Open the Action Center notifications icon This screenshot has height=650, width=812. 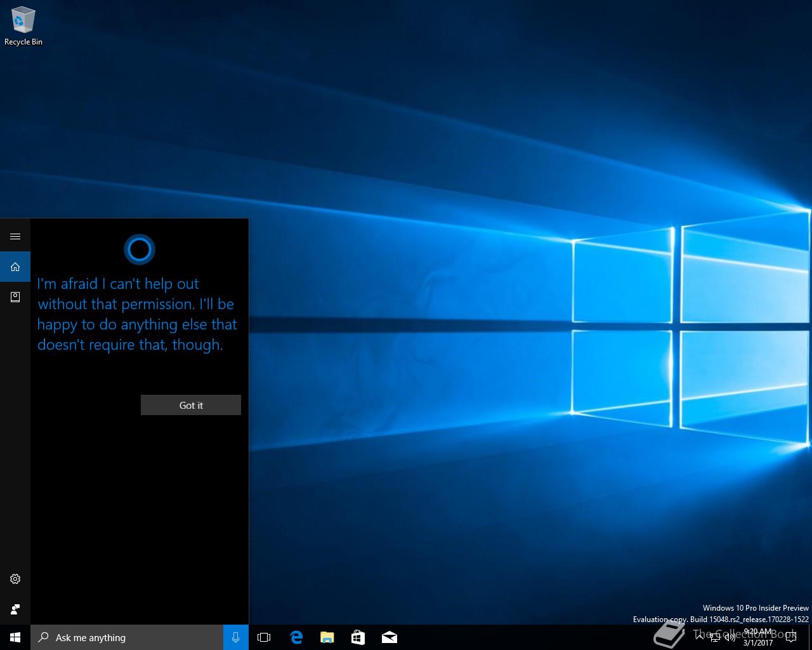tap(791, 637)
